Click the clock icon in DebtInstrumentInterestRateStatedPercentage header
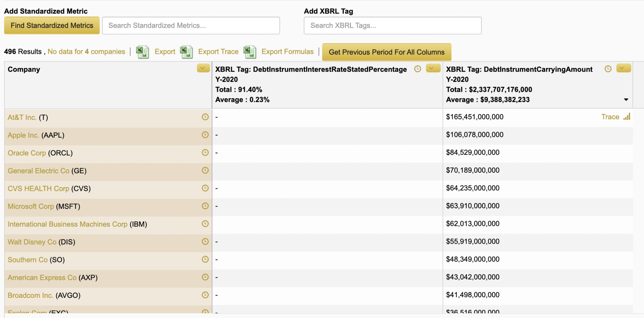This screenshot has height=318, width=644. (x=418, y=69)
